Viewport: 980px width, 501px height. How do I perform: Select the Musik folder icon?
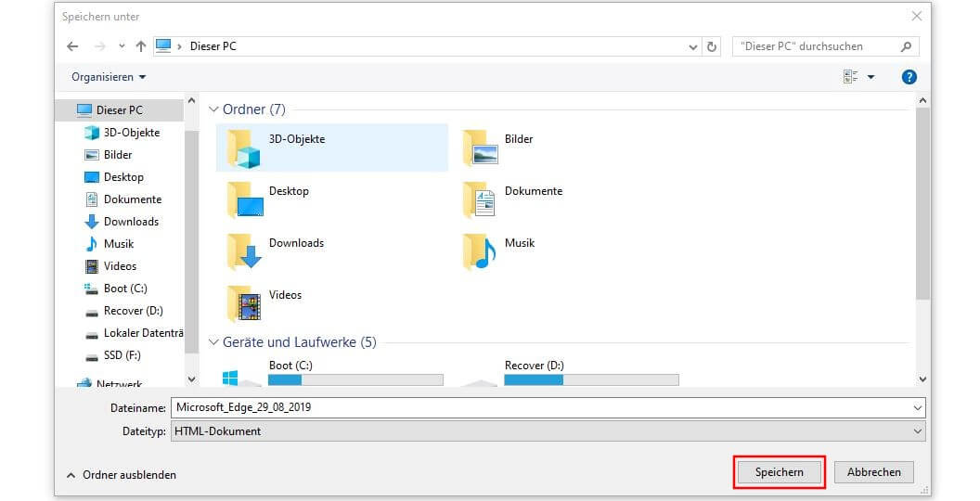(x=480, y=251)
